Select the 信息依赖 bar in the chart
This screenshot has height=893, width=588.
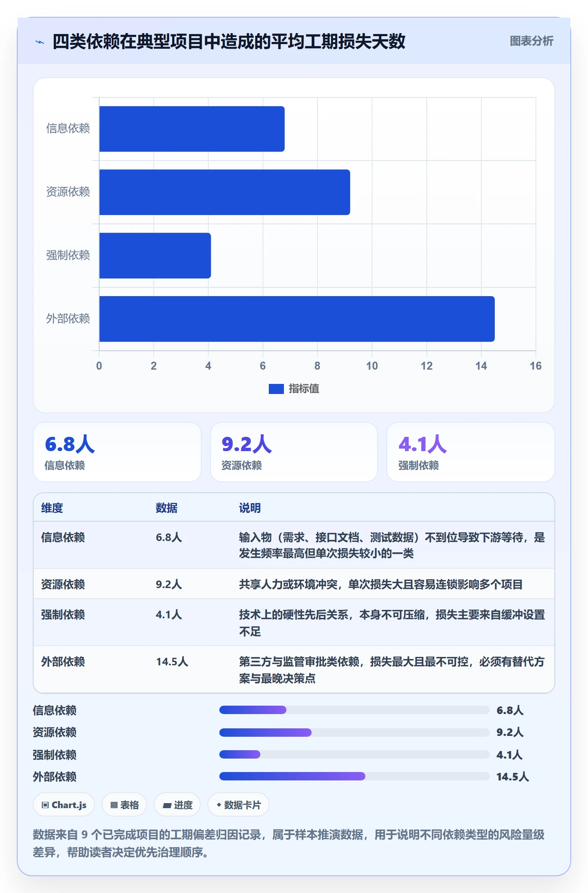(192, 129)
